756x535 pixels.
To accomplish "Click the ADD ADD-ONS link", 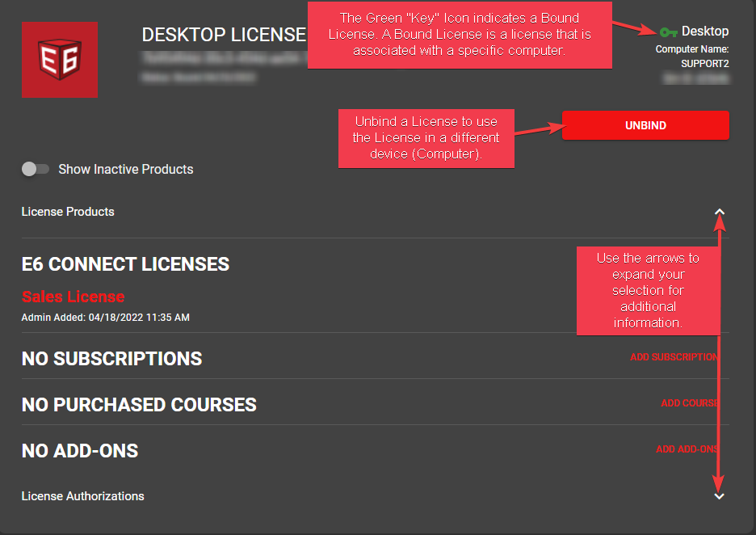I will click(x=687, y=449).
